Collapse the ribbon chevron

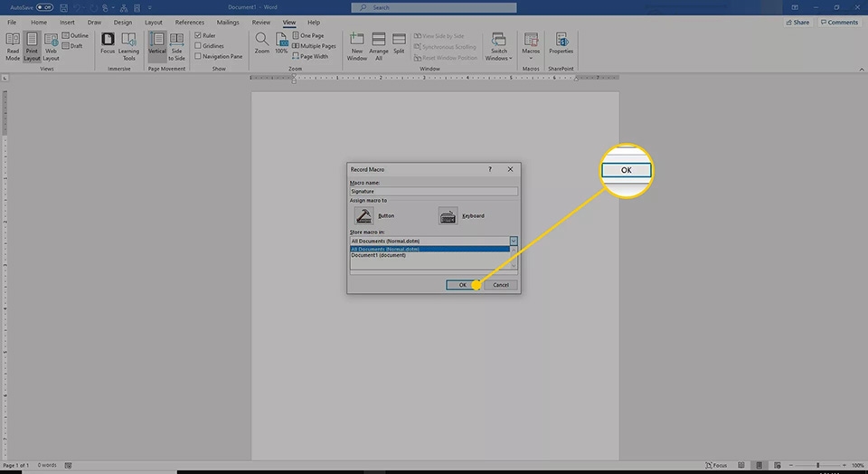[862, 70]
